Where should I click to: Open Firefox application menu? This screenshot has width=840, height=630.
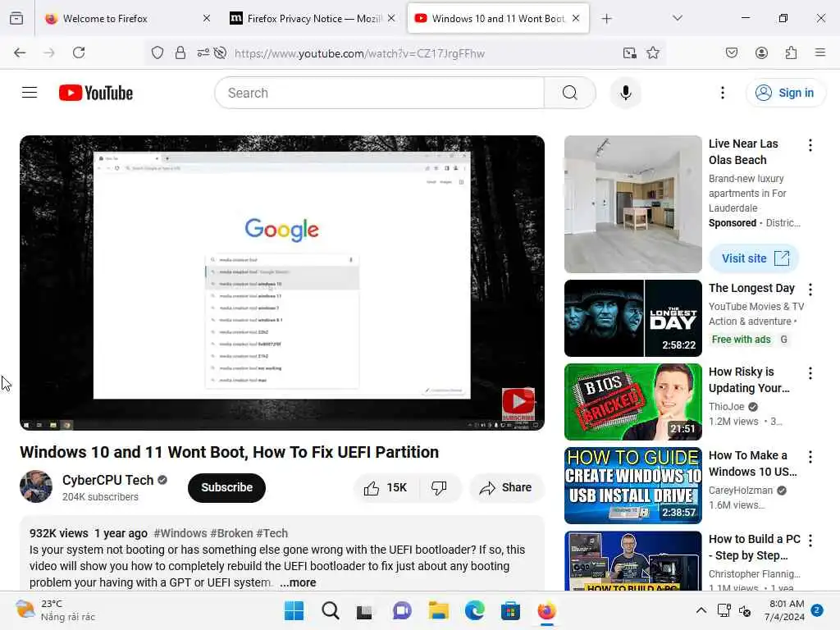(820, 52)
